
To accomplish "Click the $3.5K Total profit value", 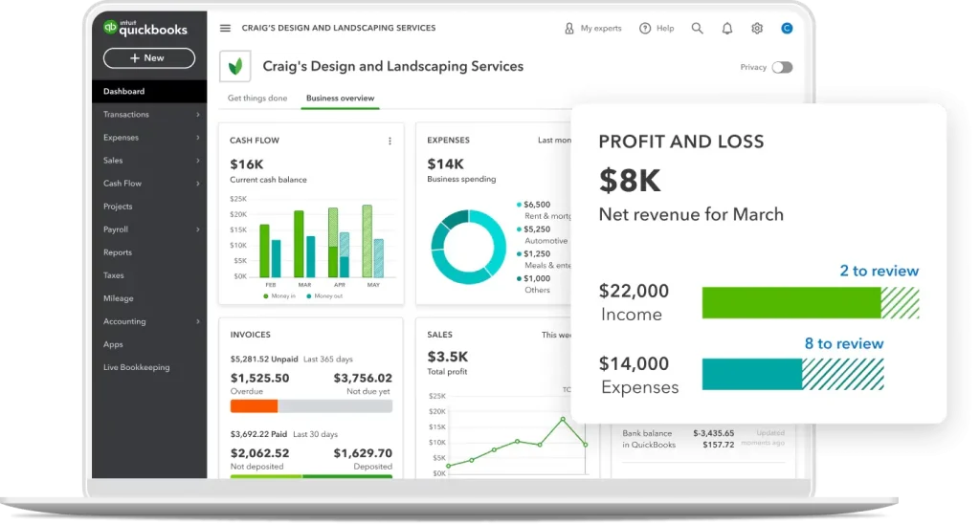I will click(x=448, y=357).
